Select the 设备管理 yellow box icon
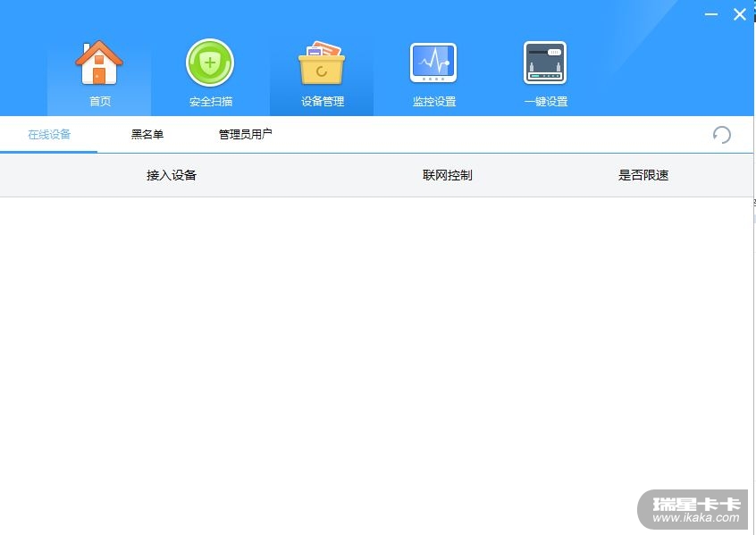Screen dimensions: 756x535 [x=322, y=63]
